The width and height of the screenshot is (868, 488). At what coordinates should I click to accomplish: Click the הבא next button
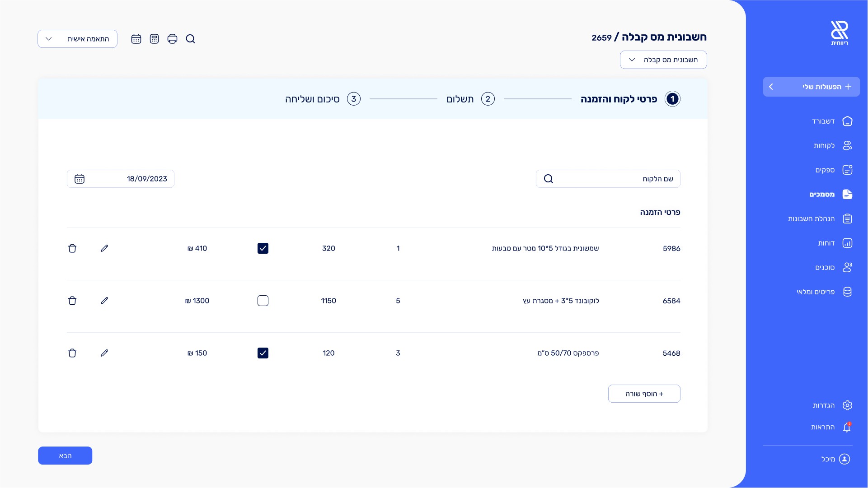point(65,455)
